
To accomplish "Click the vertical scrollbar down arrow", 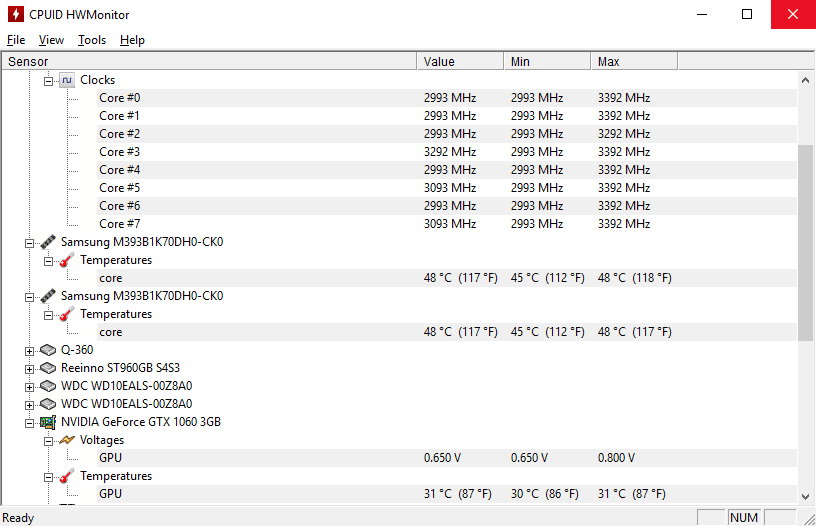I will [805, 497].
